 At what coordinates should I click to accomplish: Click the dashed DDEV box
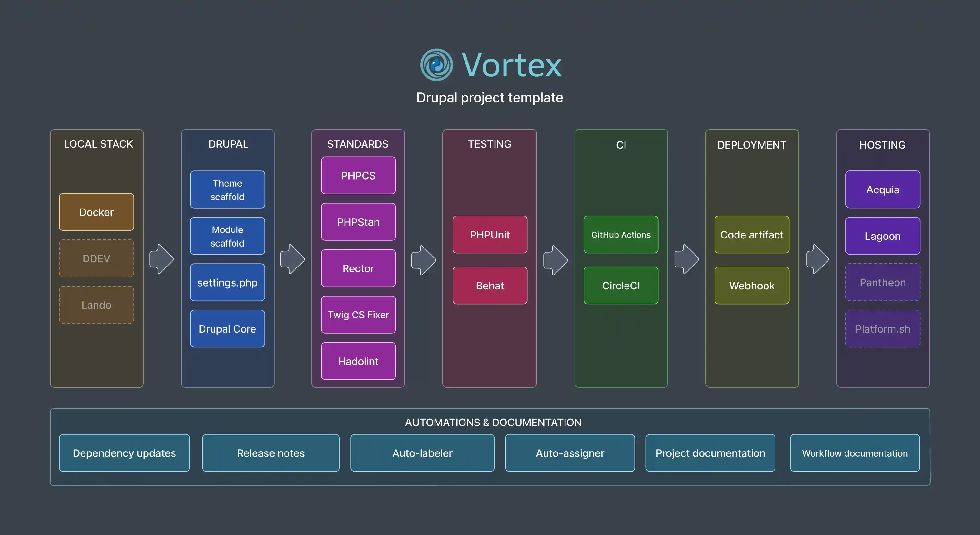pyautogui.click(x=96, y=258)
